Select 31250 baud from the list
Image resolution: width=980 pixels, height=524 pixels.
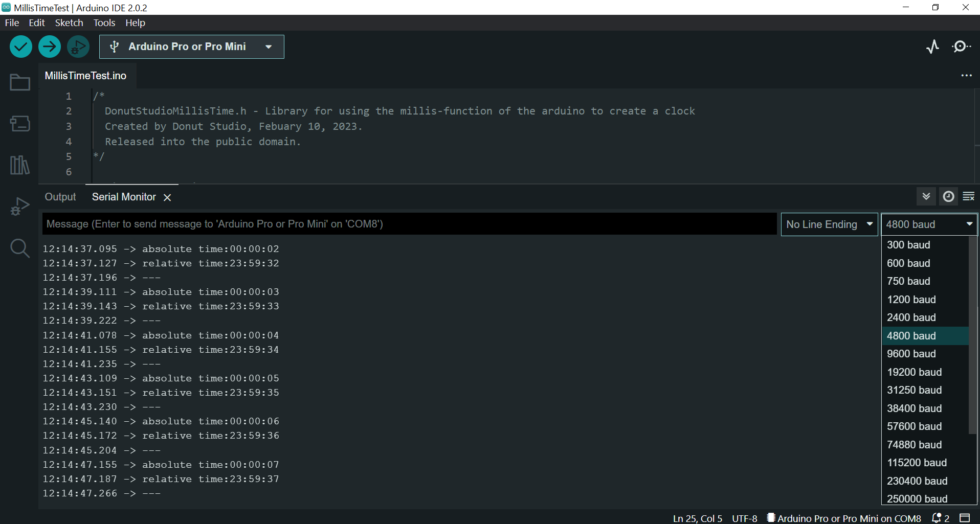[x=925, y=390]
